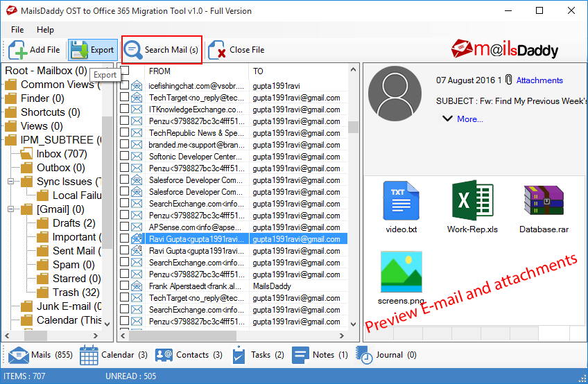Click the Spam (0) folder icon
588x384 pixels.
[x=42, y=265]
